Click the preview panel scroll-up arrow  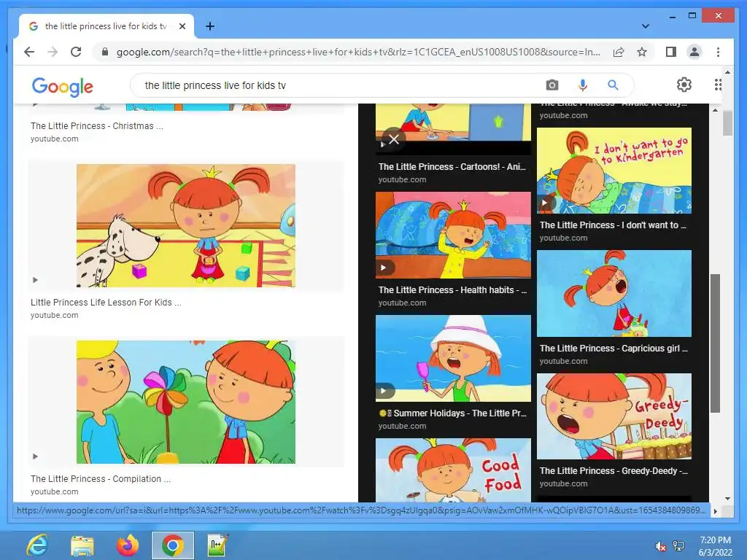point(715,110)
